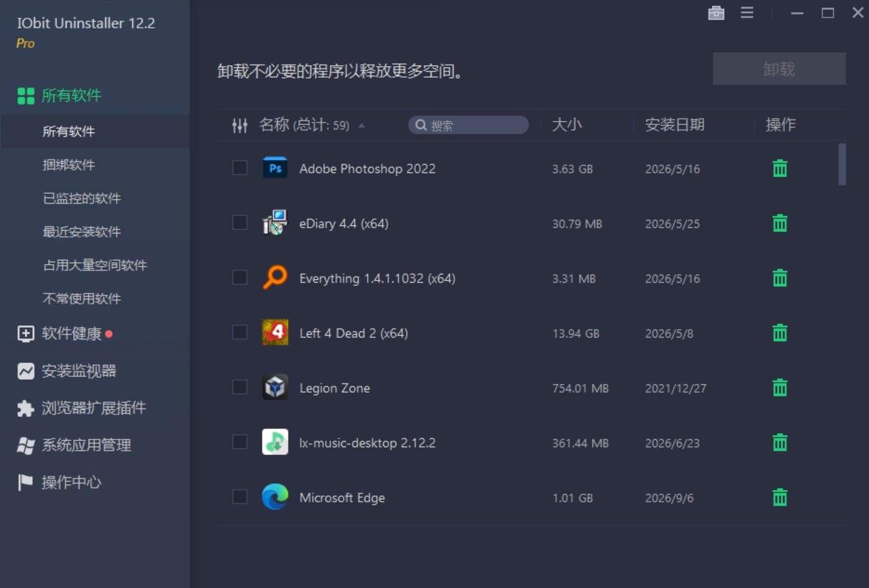Open the 软件健康 section label
Image resolution: width=869 pixels, height=588 pixels.
click(x=71, y=334)
